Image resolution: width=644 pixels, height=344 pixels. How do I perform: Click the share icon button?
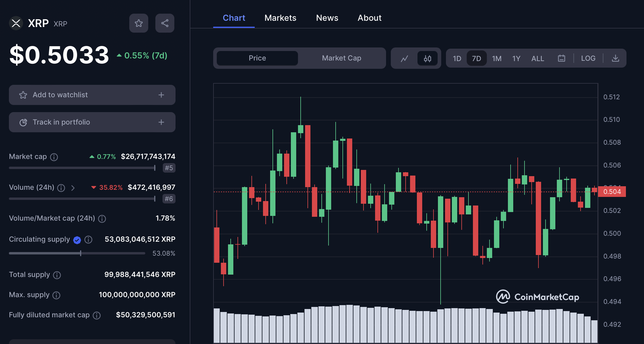point(165,23)
